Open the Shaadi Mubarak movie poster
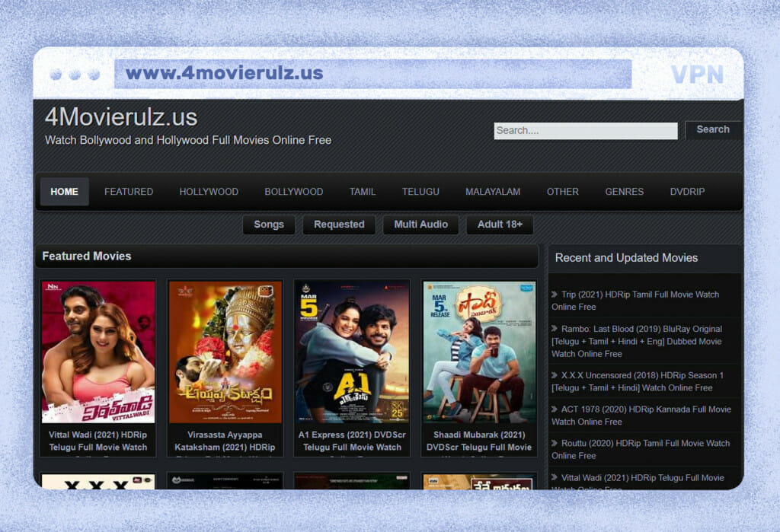The height and width of the screenshot is (532, 780). coord(479,352)
